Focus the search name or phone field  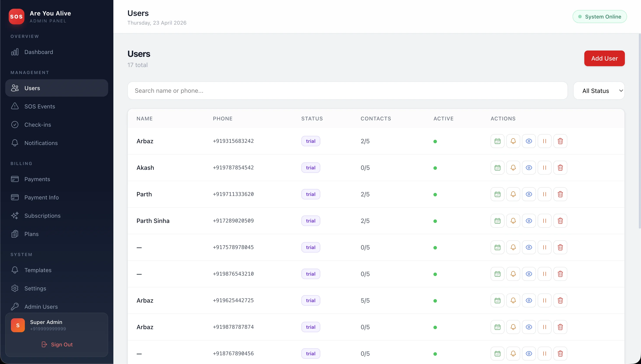[x=347, y=91]
